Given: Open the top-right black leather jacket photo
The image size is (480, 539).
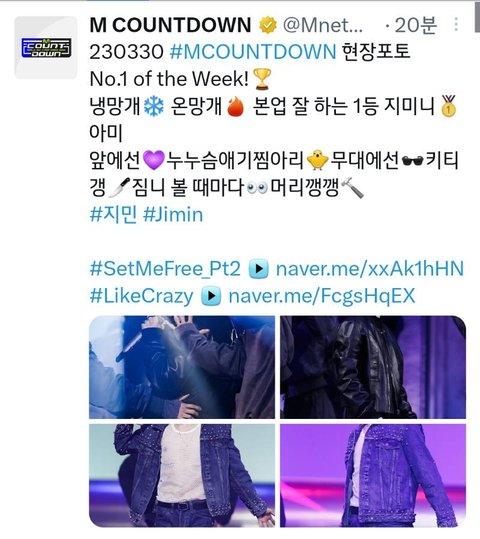Looking at the screenshot, I should [x=373, y=367].
